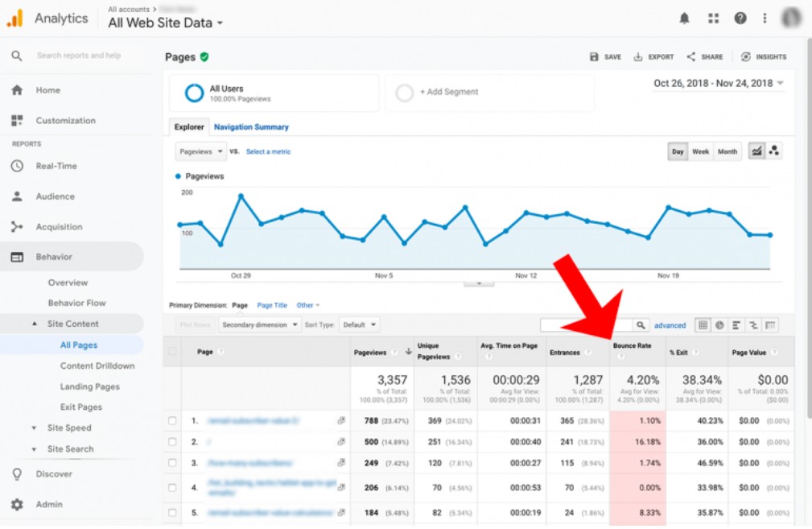812x529 pixels.
Task: Open the apps grid icon
Action: [713, 19]
